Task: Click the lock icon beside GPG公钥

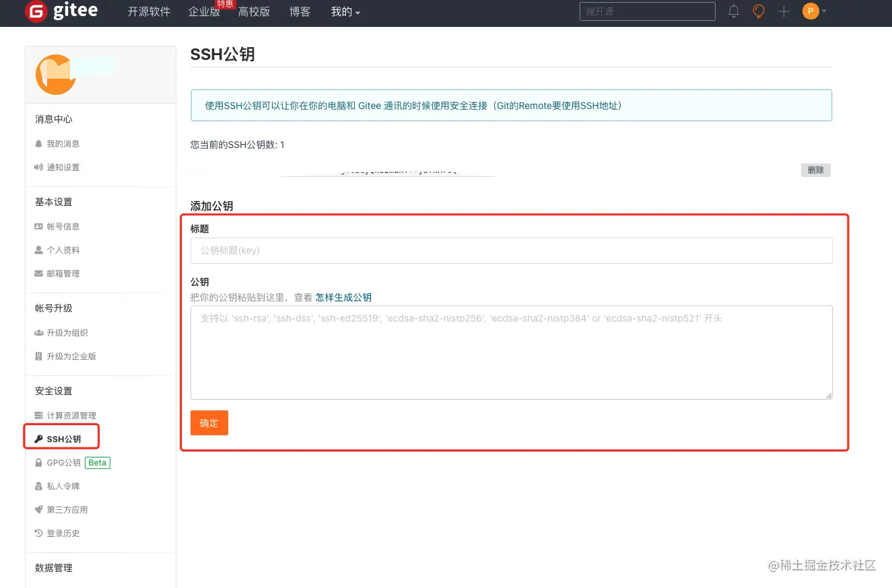Action: [38, 463]
